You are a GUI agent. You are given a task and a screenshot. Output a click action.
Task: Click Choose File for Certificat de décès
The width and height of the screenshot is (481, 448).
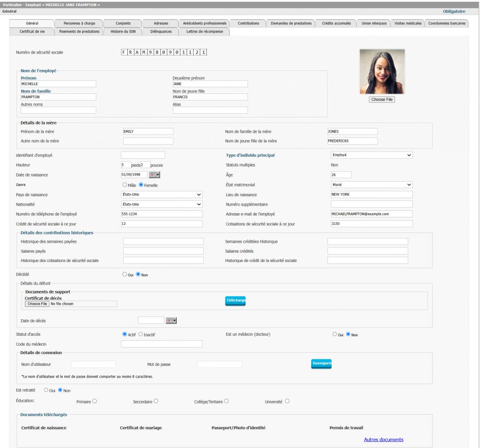(x=37, y=304)
